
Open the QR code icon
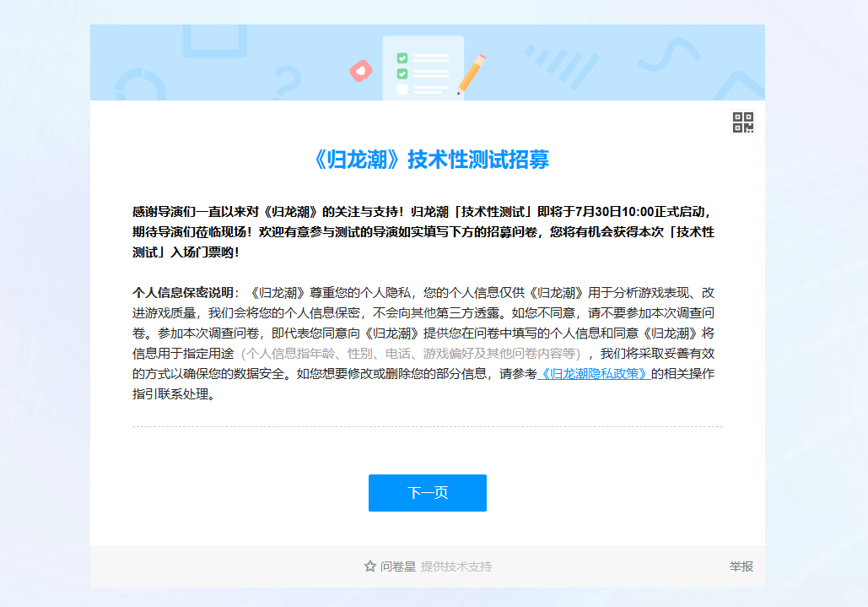pyautogui.click(x=743, y=122)
